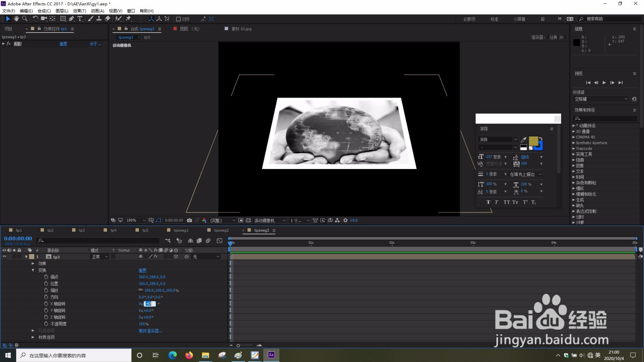The image size is (644, 362).
Task: Select the Puppet Pin tool
Action: pos(128,19)
